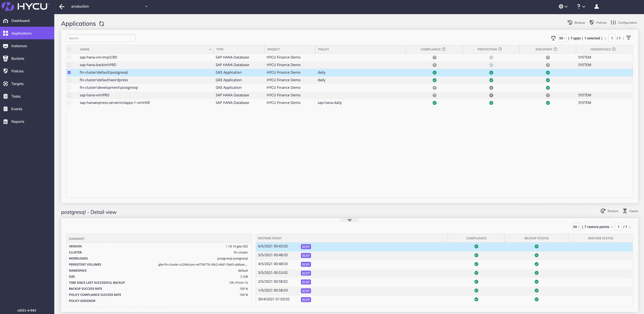Image resolution: width=644 pixels, height=314 pixels.
Task: Sort by the NAME column arrow
Action: [210, 49]
